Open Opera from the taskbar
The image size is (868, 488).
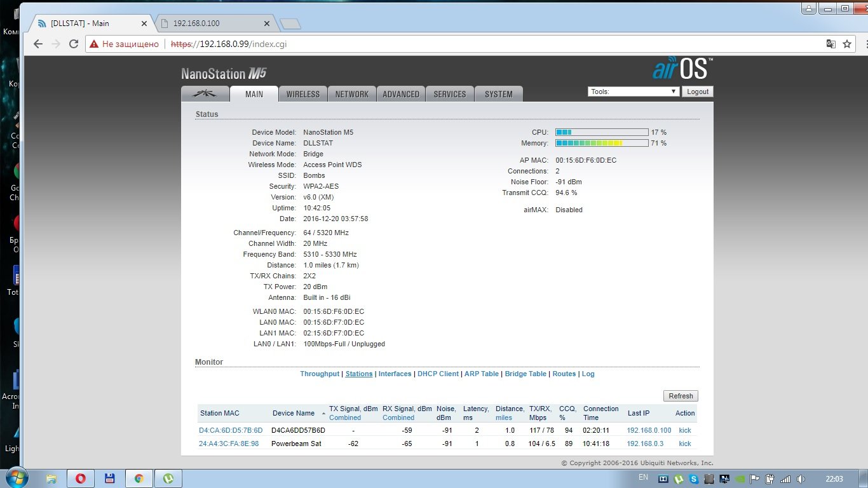point(81,478)
